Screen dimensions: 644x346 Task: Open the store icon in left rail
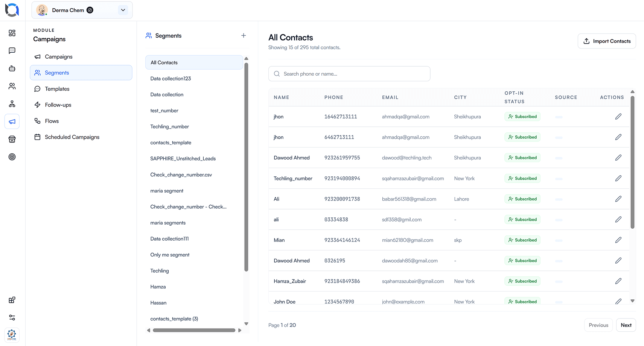tap(12, 139)
